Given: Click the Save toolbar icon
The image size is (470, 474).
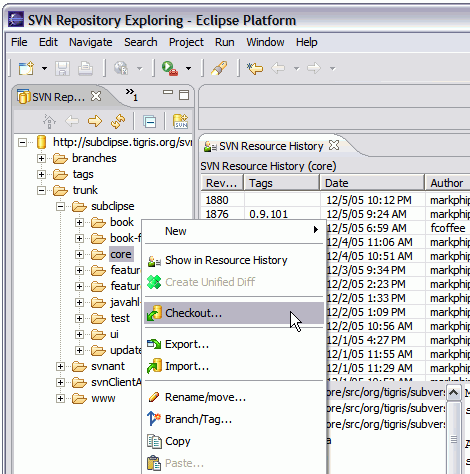Looking at the screenshot, I should [x=62, y=68].
